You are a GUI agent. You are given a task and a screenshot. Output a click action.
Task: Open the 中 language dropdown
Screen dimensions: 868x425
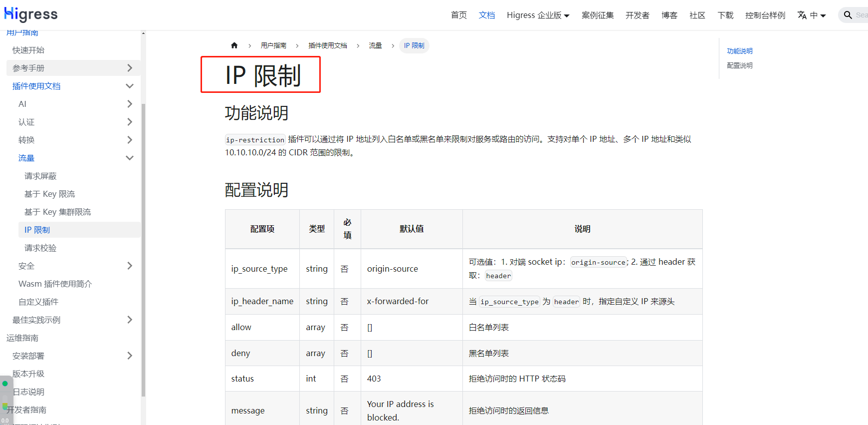[x=818, y=15]
